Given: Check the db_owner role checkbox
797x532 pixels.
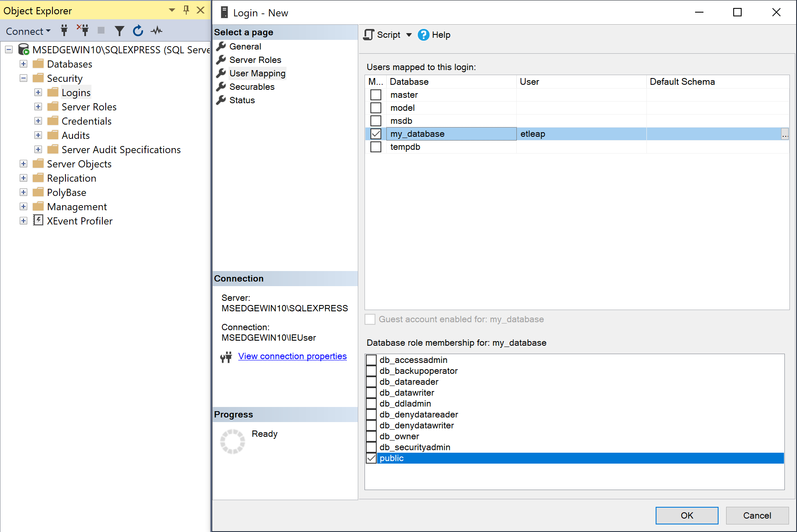Looking at the screenshot, I should (371, 436).
